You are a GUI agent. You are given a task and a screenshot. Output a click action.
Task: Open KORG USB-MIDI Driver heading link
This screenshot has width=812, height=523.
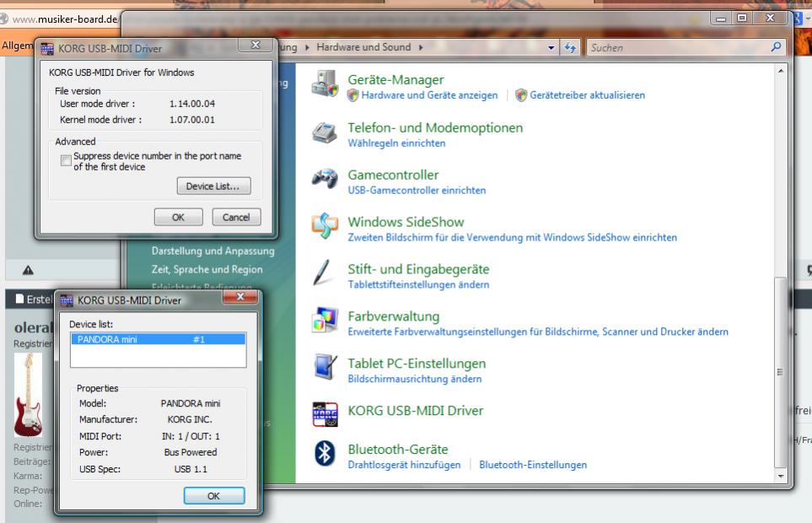416,411
